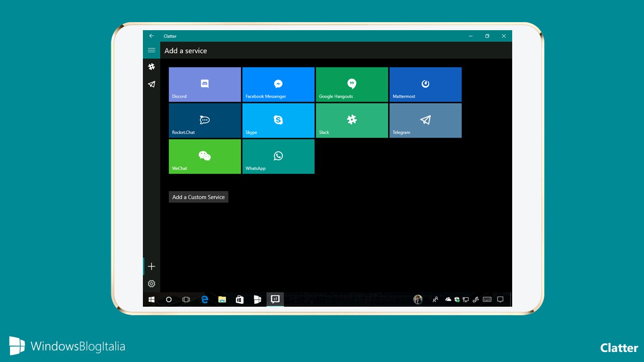
Task: Open the Windows Start menu
Action: point(151,300)
